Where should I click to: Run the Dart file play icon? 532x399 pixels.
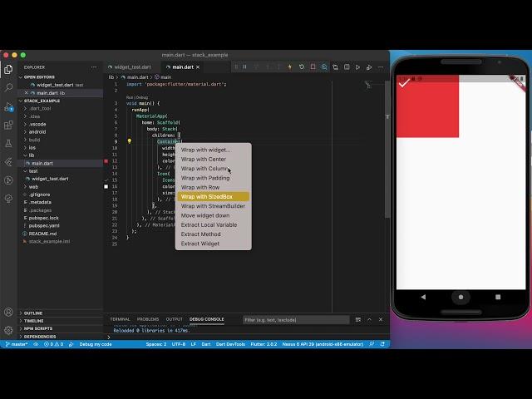pyautogui.click(x=357, y=67)
